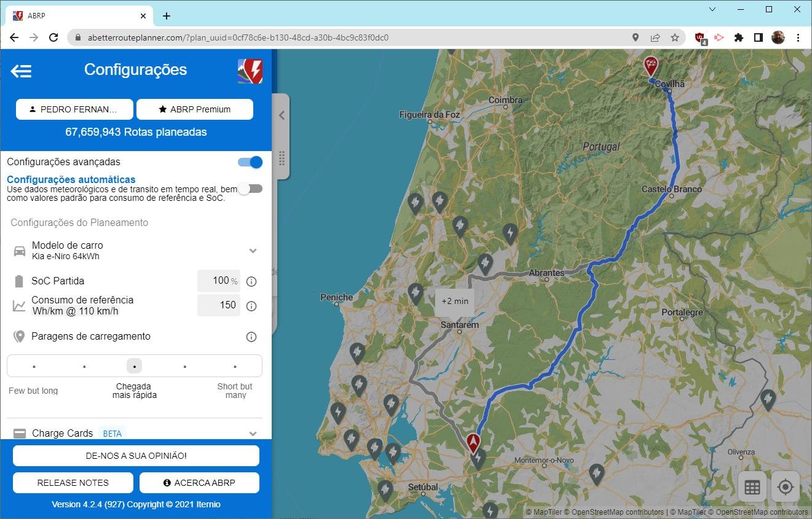The height and width of the screenshot is (519, 812).
Task: Open info for Consumo de referência
Action: (x=251, y=306)
